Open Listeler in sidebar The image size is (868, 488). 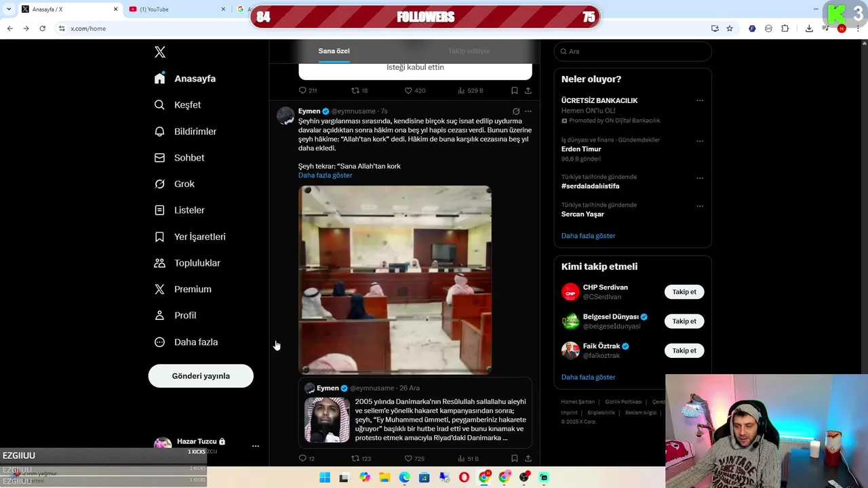pyautogui.click(x=179, y=210)
